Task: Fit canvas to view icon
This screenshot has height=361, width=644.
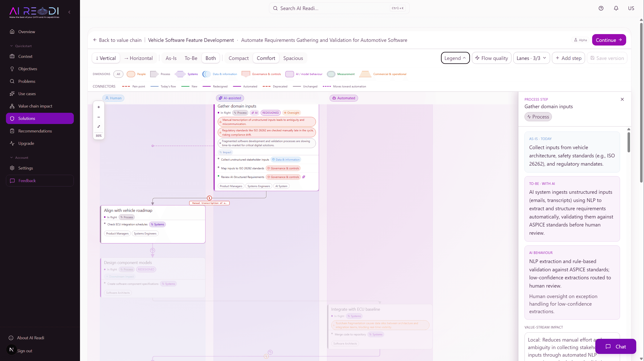Action: click(x=99, y=127)
